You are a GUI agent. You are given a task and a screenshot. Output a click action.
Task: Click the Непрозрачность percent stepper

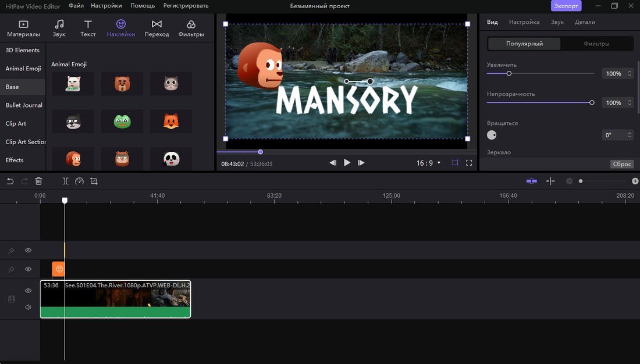(x=630, y=103)
